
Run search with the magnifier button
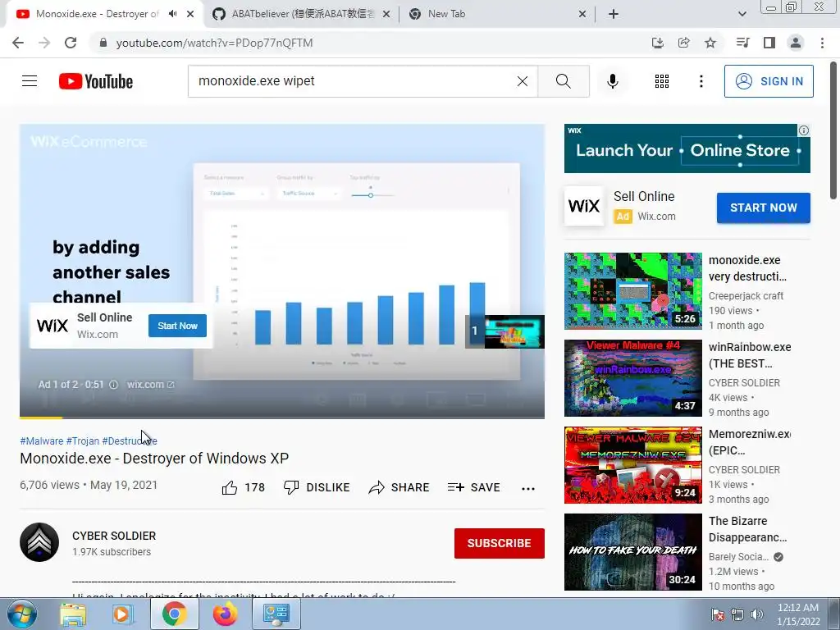pyautogui.click(x=563, y=81)
